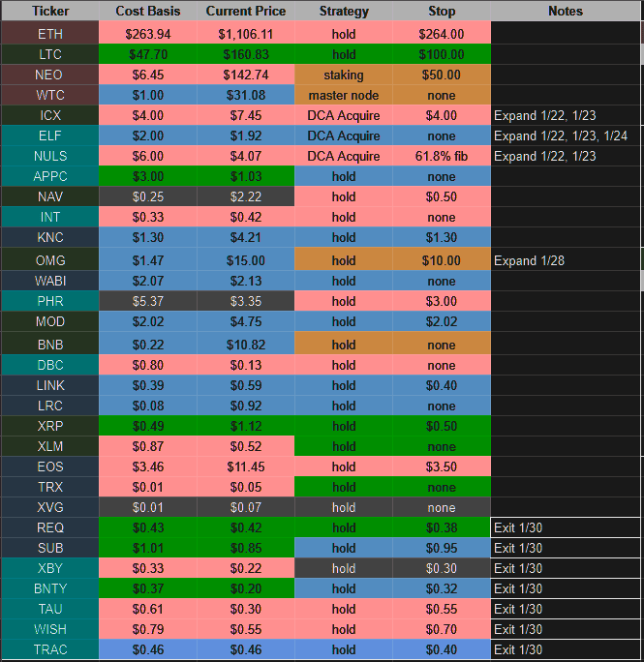
Task: Select the MOD current price $4.75
Action: pos(246,321)
